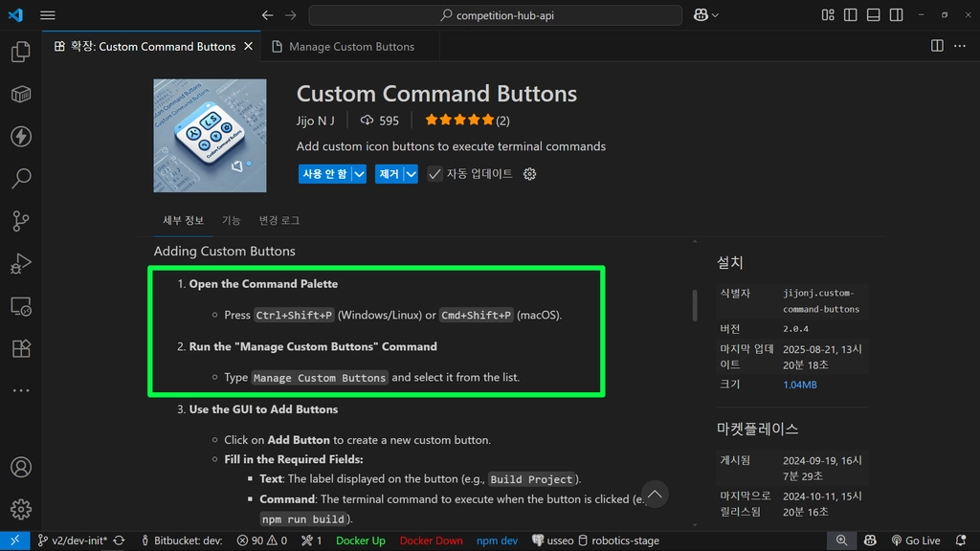Open the Accounts icon in activity bar

pyautogui.click(x=21, y=467)
